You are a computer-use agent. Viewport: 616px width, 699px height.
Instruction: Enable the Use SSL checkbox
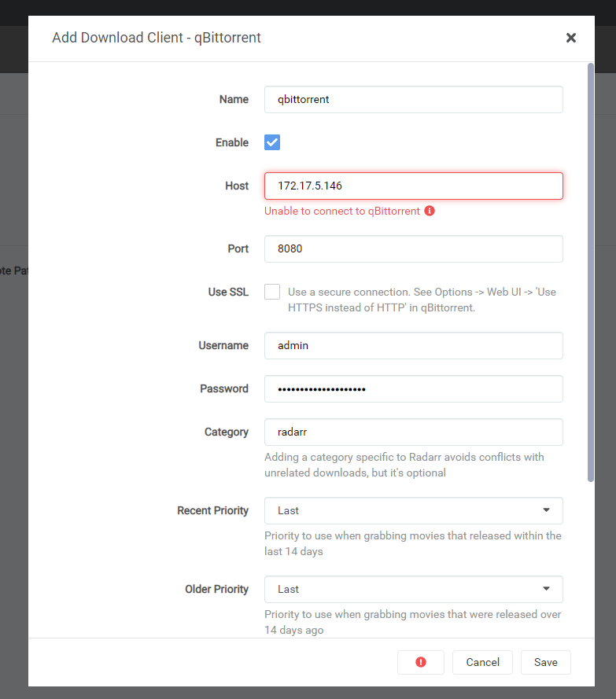click(272, 292)
